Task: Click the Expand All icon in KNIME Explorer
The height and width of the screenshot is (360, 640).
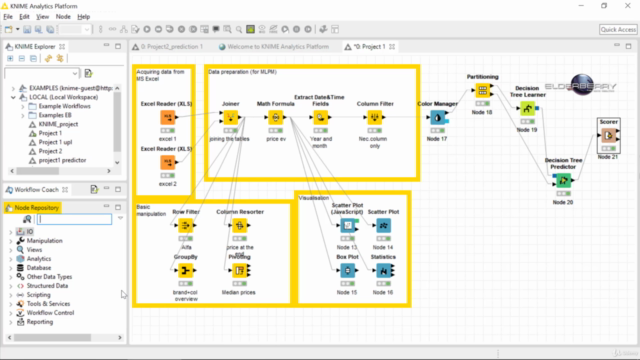Action: 10,59
